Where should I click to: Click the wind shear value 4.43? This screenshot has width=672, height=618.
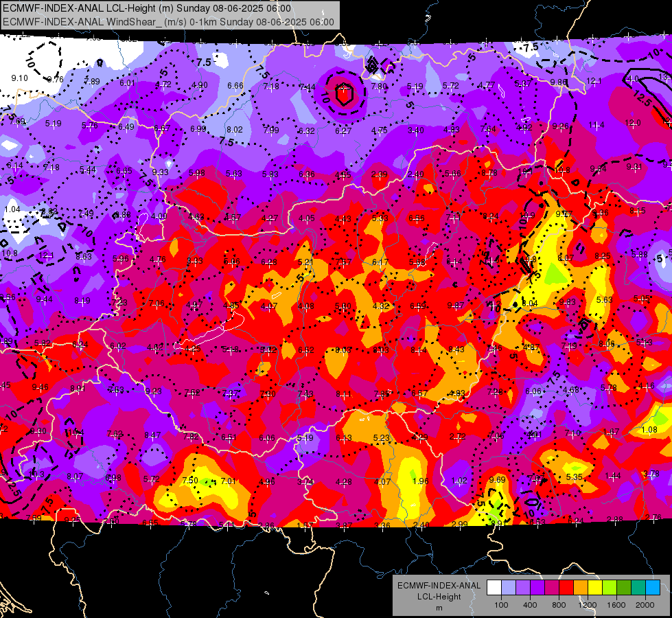[x=343, y=219]
